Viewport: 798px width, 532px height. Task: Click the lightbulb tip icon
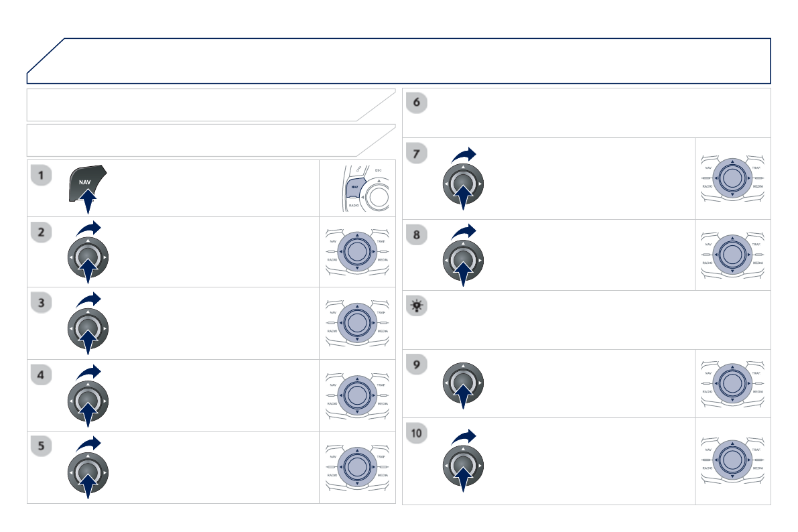point(417,304)
